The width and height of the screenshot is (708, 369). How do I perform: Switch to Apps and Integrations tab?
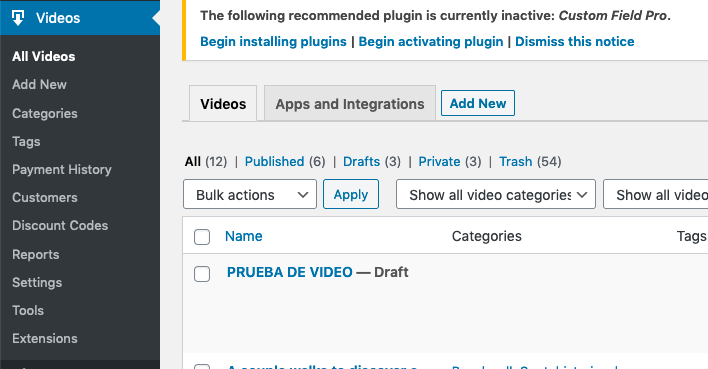pos(350,103)
